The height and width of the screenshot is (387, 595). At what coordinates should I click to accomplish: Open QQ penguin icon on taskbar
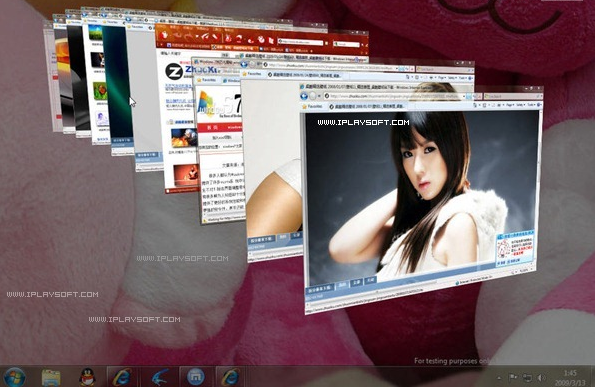click(x=87, y=377)
